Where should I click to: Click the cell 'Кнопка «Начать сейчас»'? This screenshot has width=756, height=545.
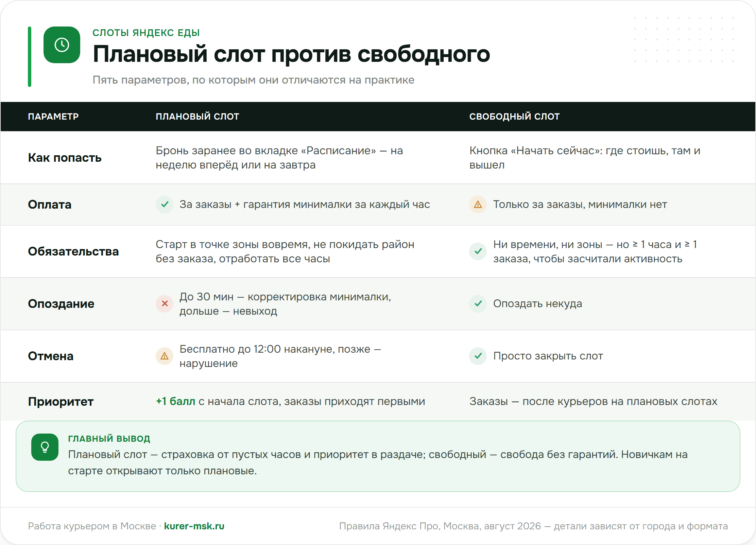pyautogui.click(x=585, y=158)
